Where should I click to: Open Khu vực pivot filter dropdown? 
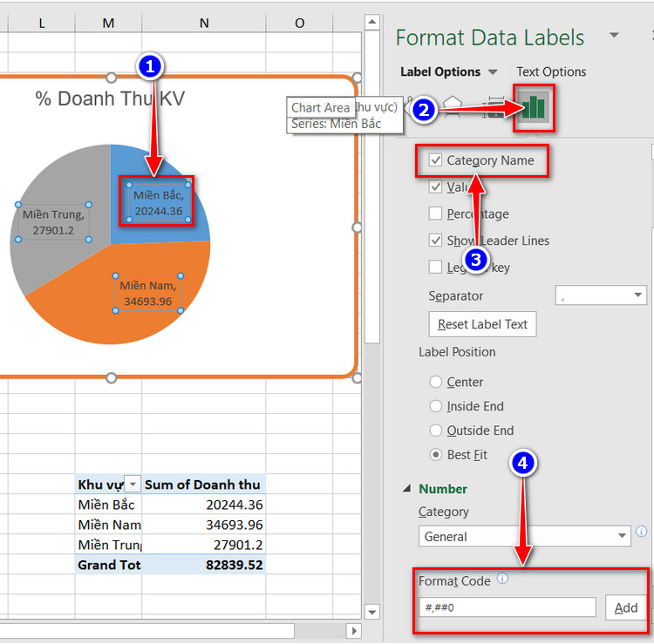[x=133, y=485]
